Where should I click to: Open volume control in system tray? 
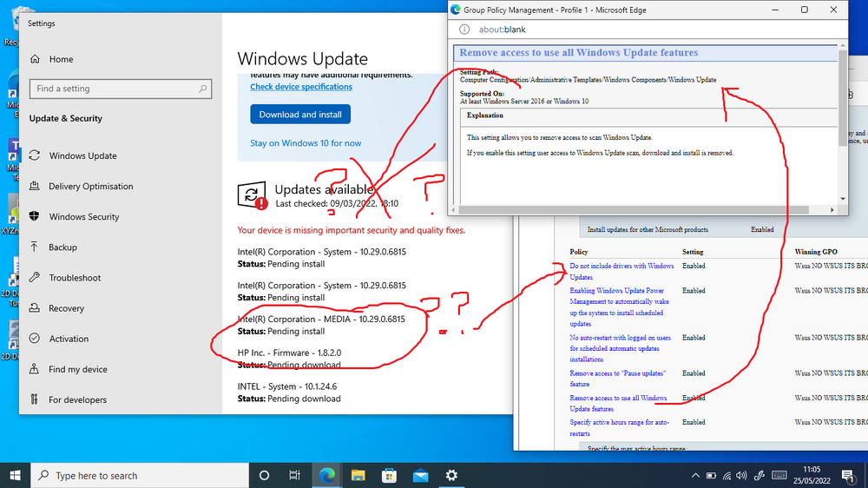tap(742, 475)
